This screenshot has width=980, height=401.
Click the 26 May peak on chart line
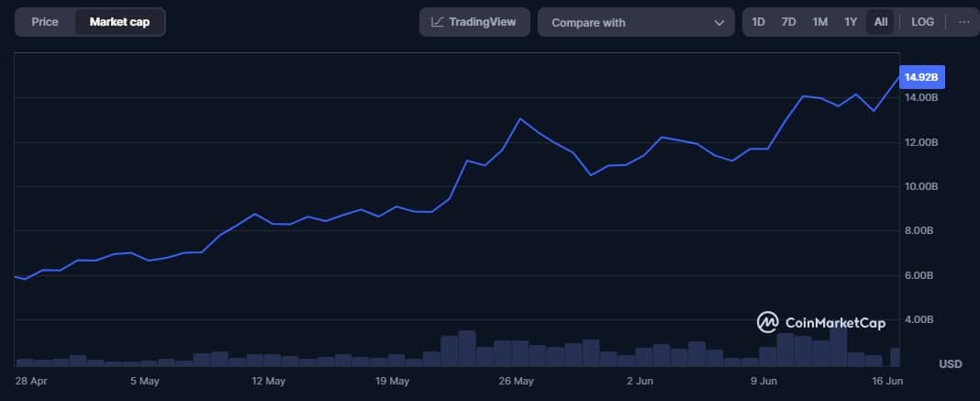tap(520, 118)
